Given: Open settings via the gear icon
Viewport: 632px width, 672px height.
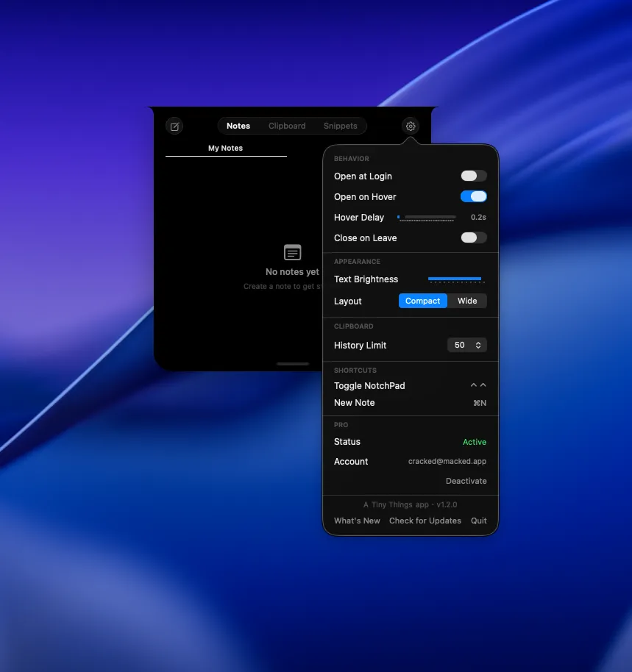Looking at the screenshot, I should click(411, 126).
